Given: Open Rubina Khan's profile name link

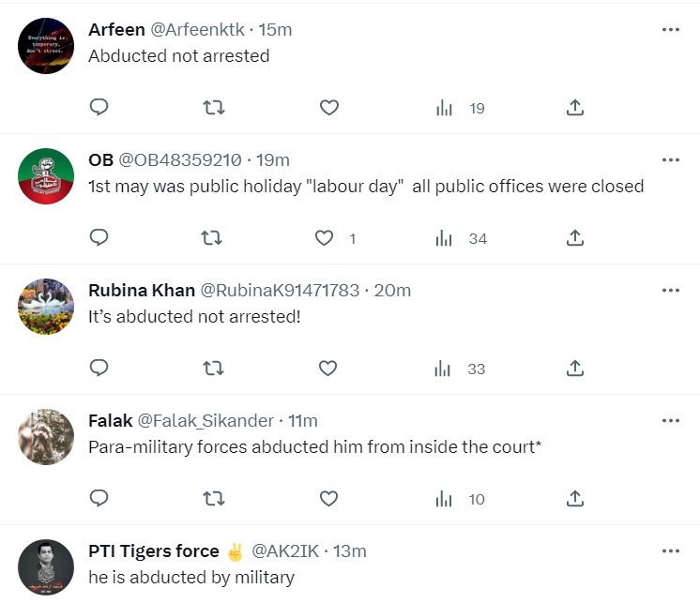Looking at the screenshot, I should click(141, 291).
